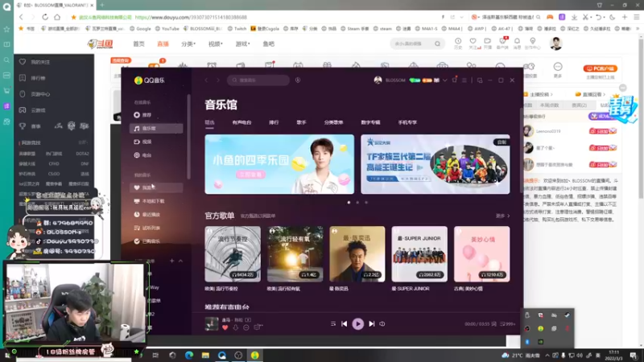Click the comments icon in player bar
The image size is (644, 362).
(x=258, y=327)
